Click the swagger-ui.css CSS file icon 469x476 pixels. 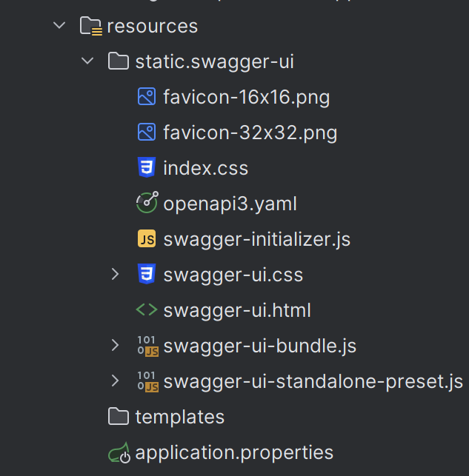(147, 274)
